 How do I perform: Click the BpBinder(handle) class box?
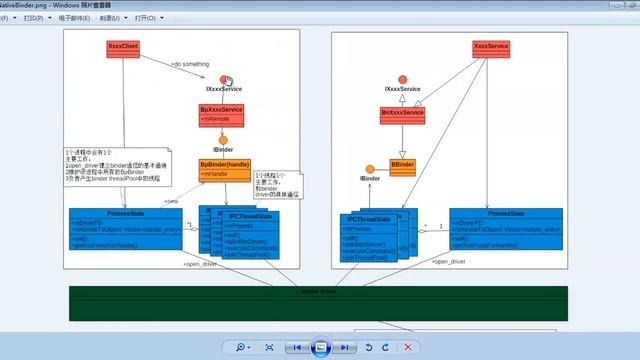point(225,170)
